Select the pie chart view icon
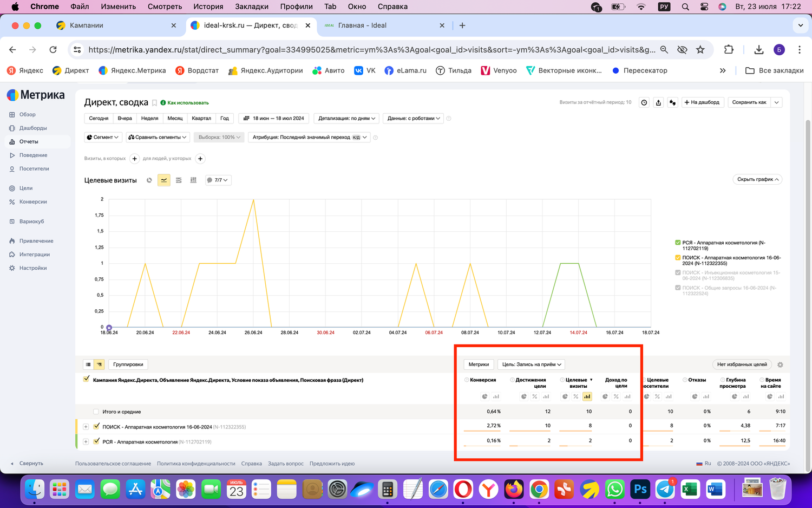The image size is (812, 508). 149,180
